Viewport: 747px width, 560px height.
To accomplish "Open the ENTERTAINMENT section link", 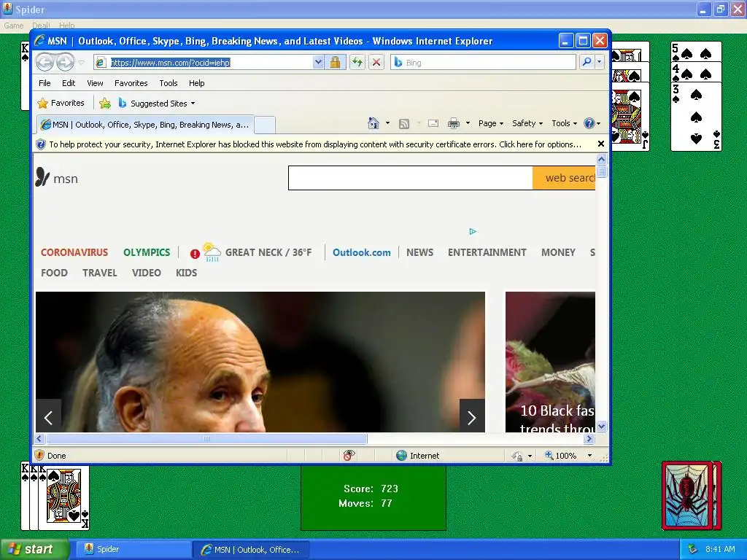I will pos(487,252).
